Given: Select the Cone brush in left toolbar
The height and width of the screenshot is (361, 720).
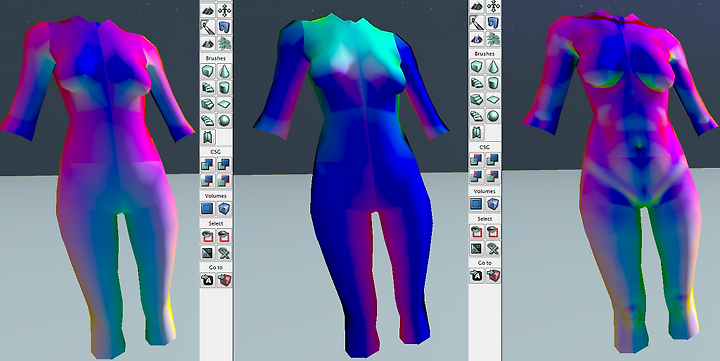Looking at the screenshot, I should [x=224, y=71].
